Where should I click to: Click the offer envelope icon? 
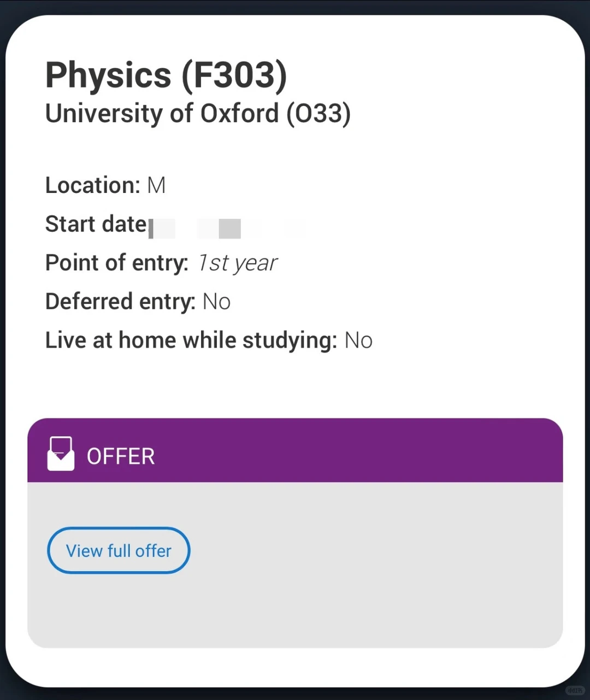61,454
